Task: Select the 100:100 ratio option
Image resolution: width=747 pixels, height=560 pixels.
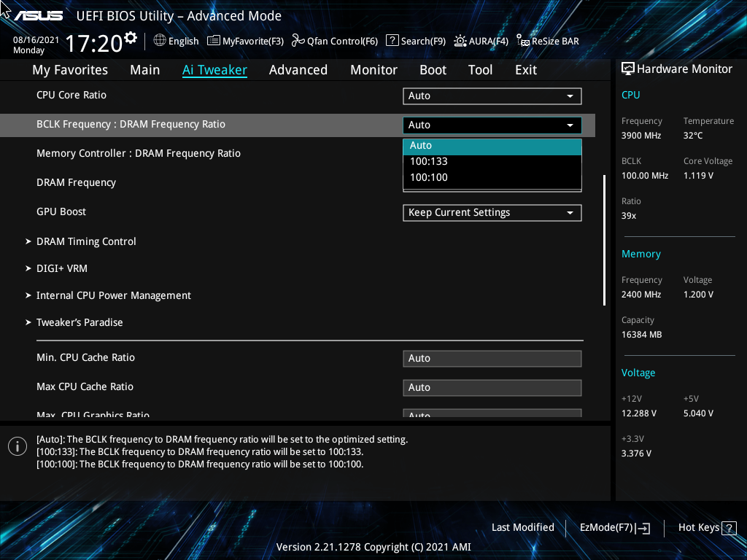Action: click(492, 178)
